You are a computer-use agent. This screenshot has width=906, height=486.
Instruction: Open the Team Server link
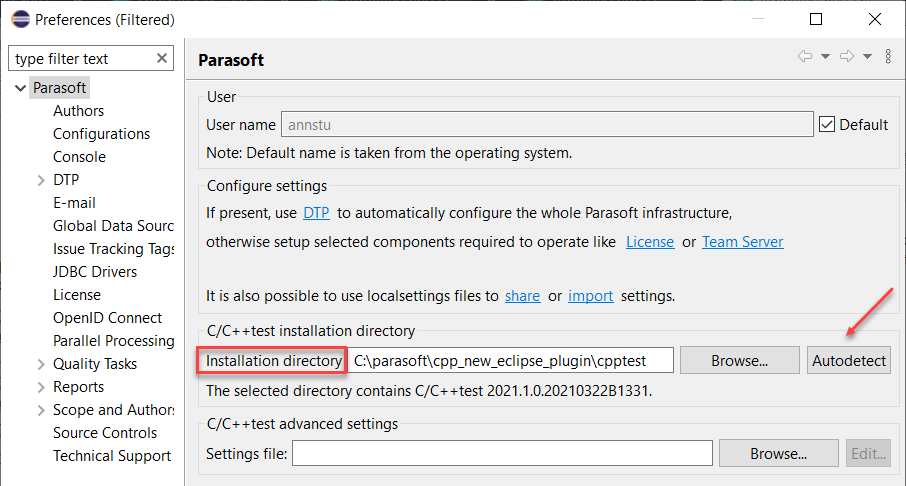742,242
